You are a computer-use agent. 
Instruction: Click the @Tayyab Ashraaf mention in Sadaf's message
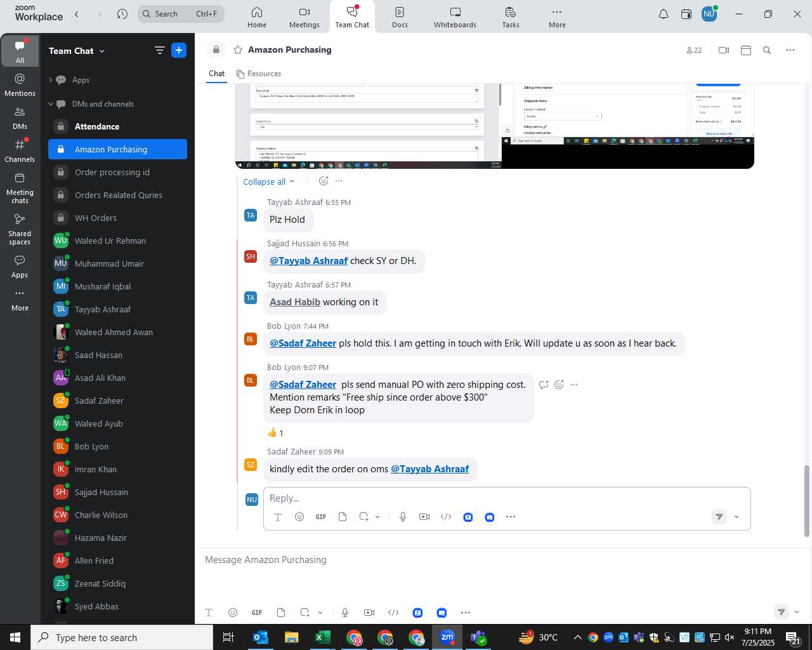pos(429,469)
